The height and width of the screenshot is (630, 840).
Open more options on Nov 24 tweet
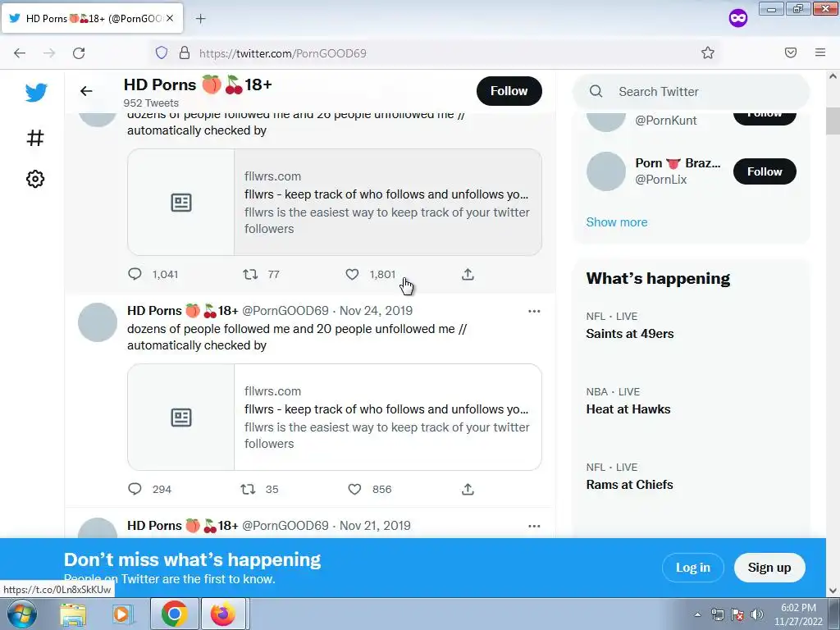click(x=534, y=311)
